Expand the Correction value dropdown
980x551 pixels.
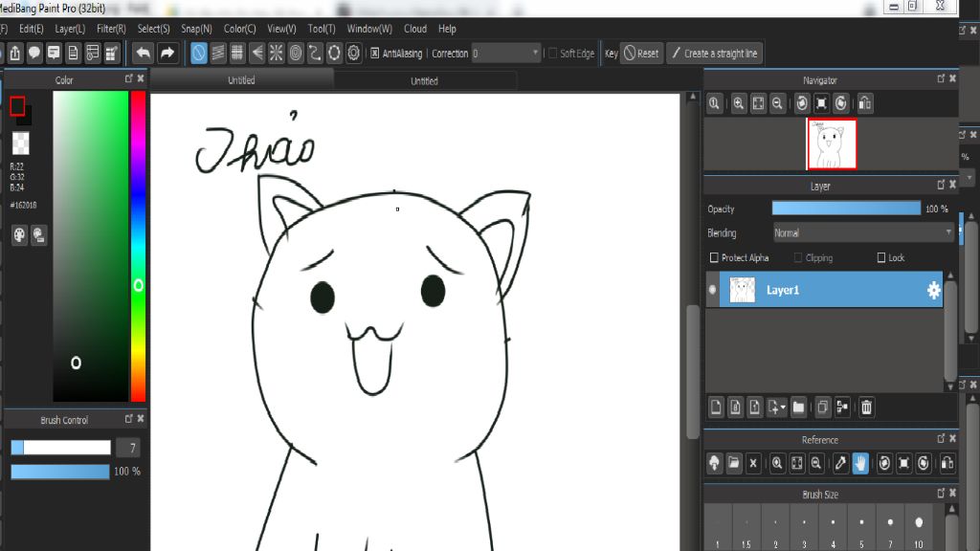pyautogui.click(x=535, y=54)
